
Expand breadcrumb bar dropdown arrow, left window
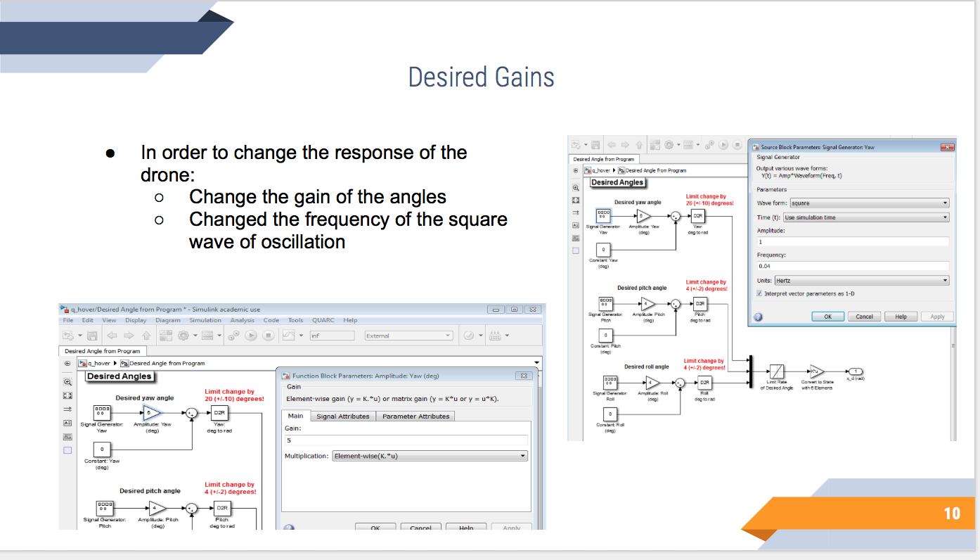coord(536,362)
